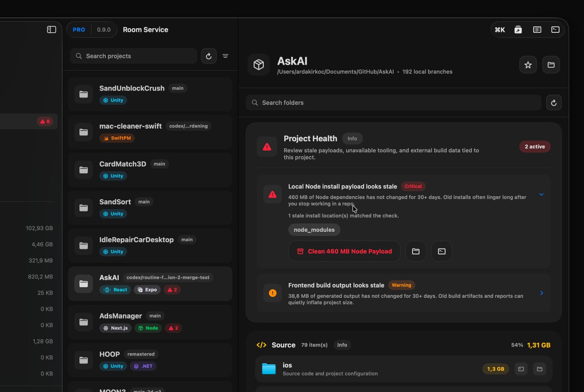
Task: Select the SandUnblockCrush project
Action: [150, 94]
